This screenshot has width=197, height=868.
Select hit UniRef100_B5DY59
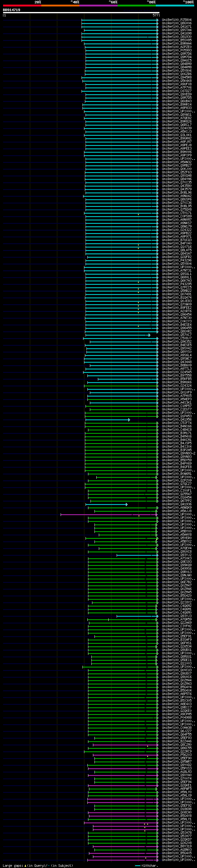(x=176, y=460)
